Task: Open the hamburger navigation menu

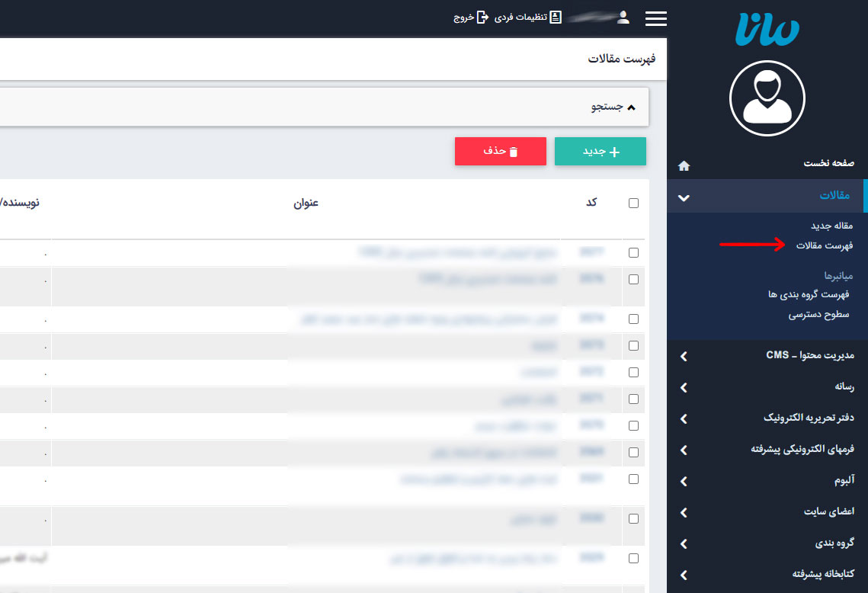Action: pyautogui.click(x=655, y=18)
